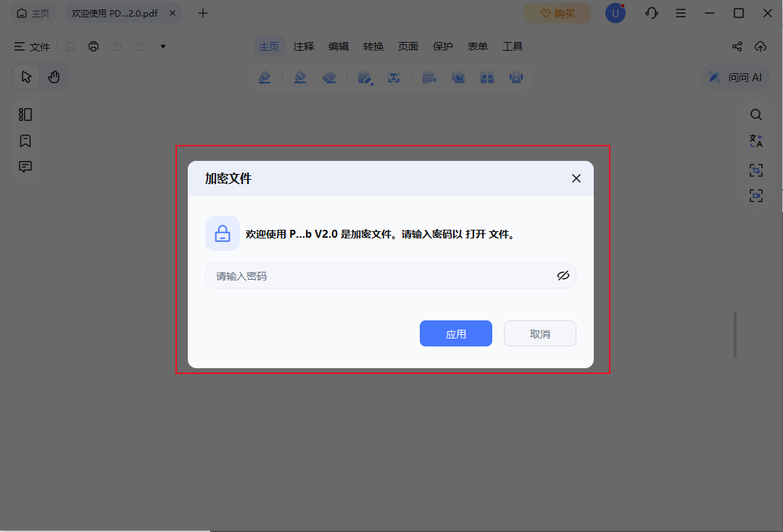This screenshot has width=783, height=532.
Task: Click the vertical scrollbar of the document view
Action: point(735,335)
